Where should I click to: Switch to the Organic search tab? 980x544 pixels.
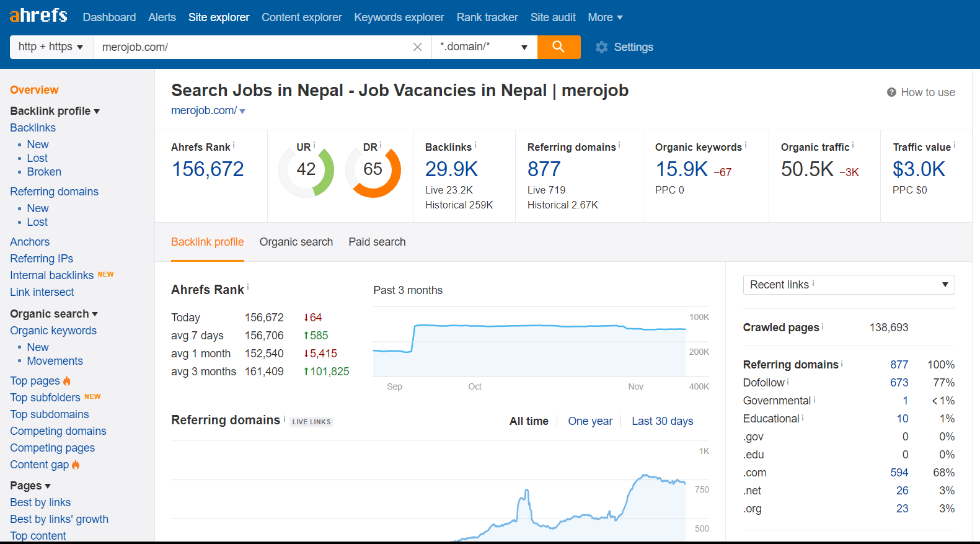pyautogui.click(x=296, y=242)
